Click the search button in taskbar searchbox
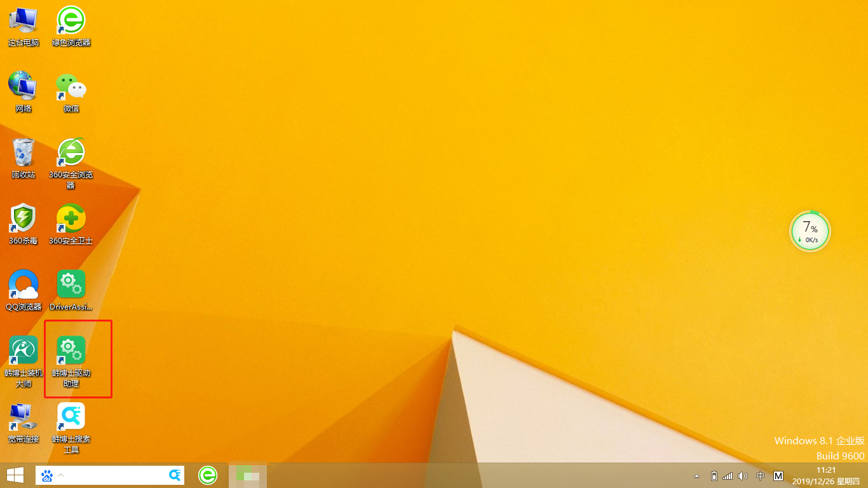This screenshot has height=488, width=868. (175, 475)
